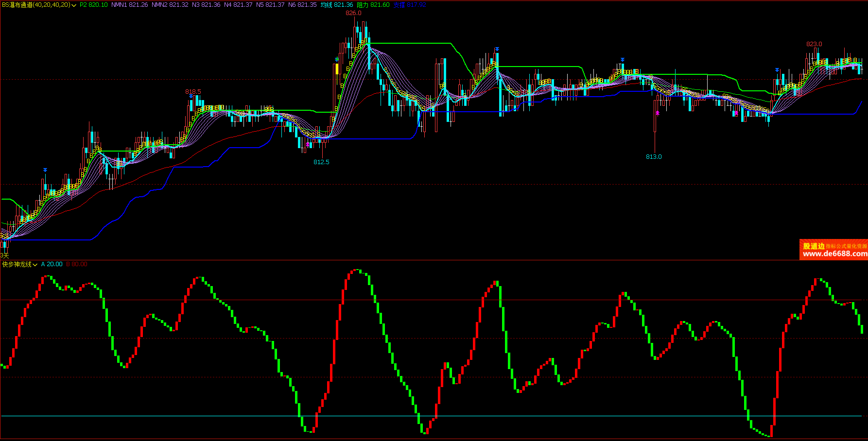Viewport: 868px width, 441px height.
Task: Open the www.de6688.com link
Action: [834, 254]
